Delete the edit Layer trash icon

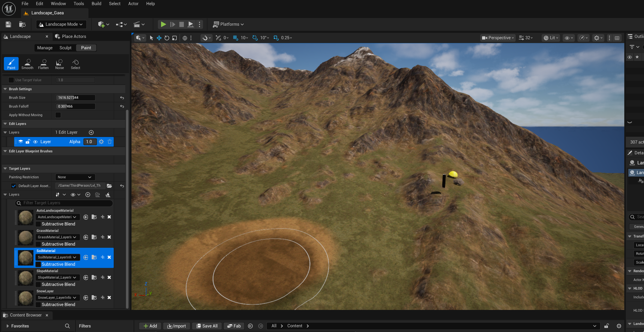tap(109, 142)
